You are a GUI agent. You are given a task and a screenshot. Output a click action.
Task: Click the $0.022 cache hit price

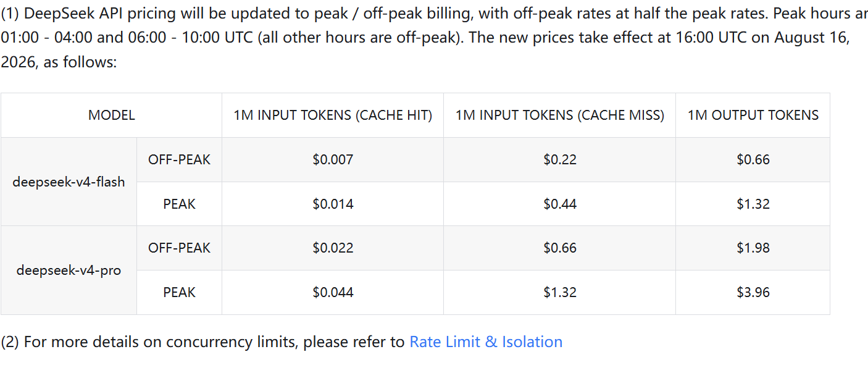333,248
